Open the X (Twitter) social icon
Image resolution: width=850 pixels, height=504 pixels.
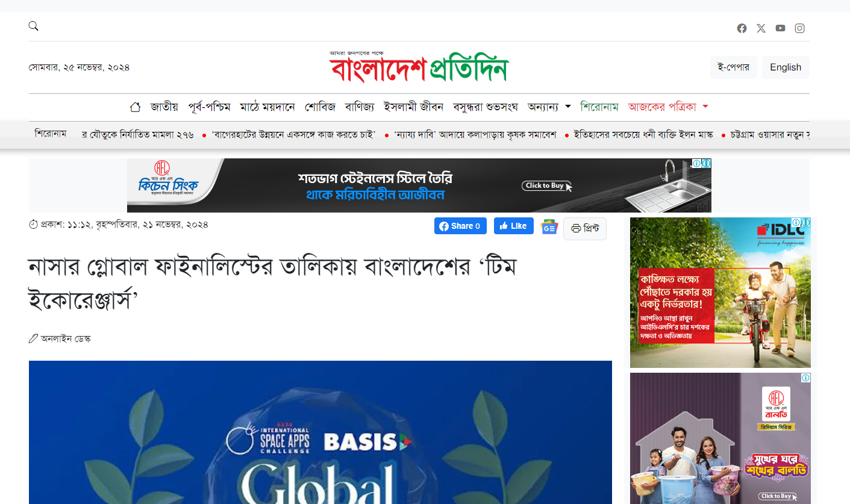pos(761,28)
